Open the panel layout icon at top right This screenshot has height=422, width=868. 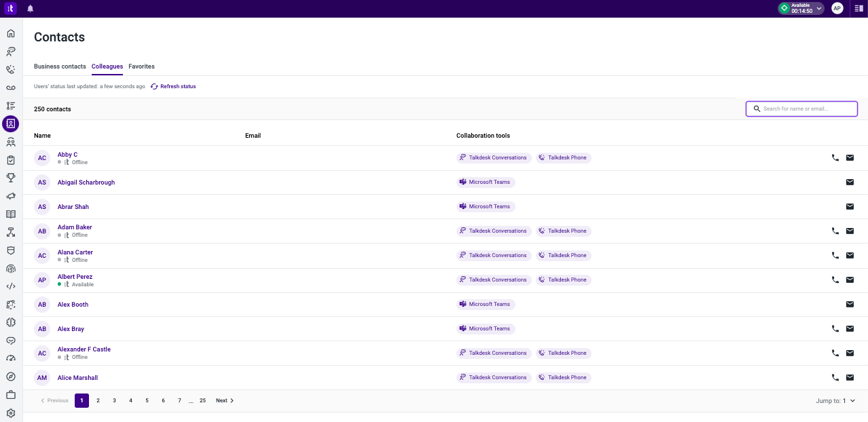(x=858, y=8)
